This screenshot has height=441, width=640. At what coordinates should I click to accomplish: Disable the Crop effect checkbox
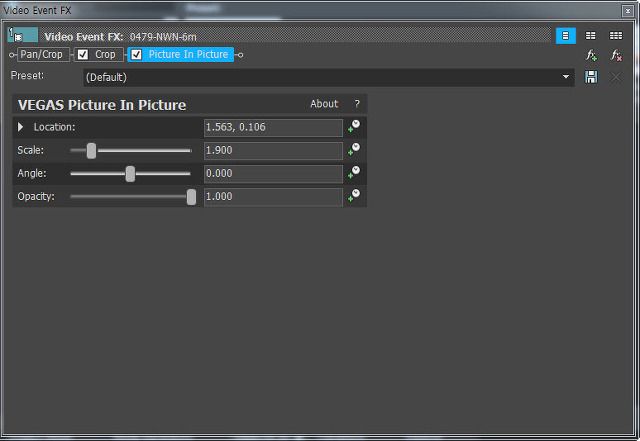pyautogui.click(x=83, y=54)
